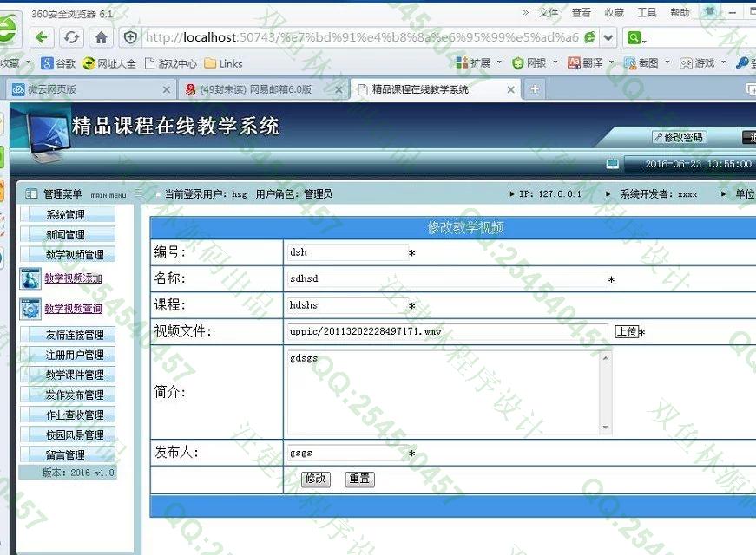Viewport: 756px width, 555px height.
Task: Open the 网址大全 bookmark
Action: point(109,63)
